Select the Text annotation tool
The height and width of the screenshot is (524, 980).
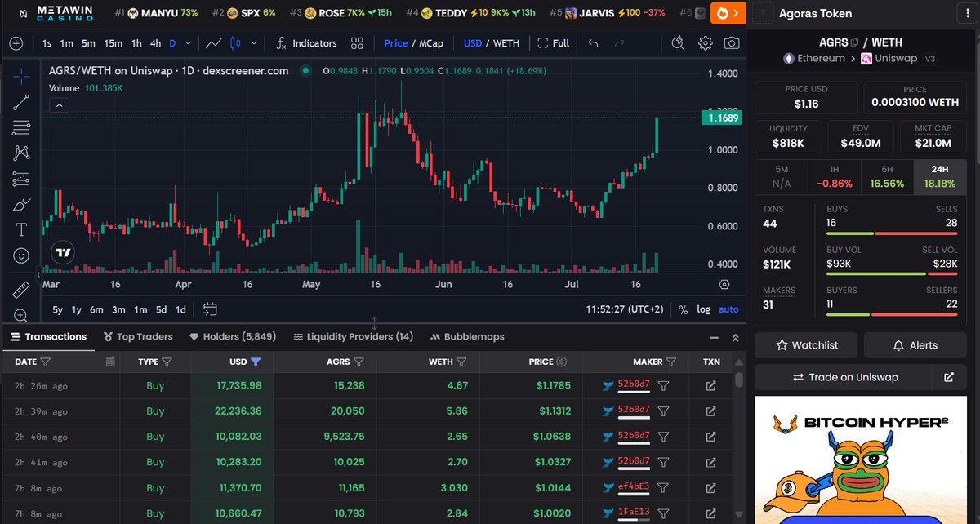pos(21,229)
